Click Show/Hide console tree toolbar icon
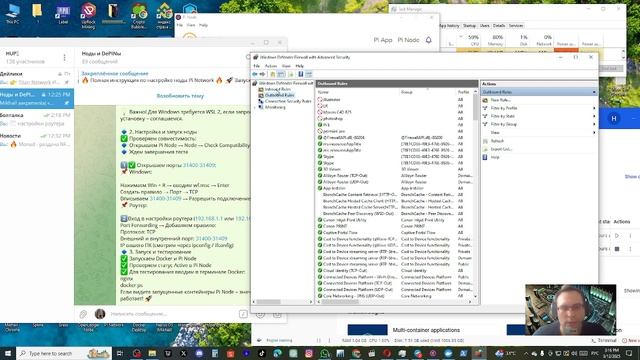The image size is (640, 360). (x=281, y=74)
